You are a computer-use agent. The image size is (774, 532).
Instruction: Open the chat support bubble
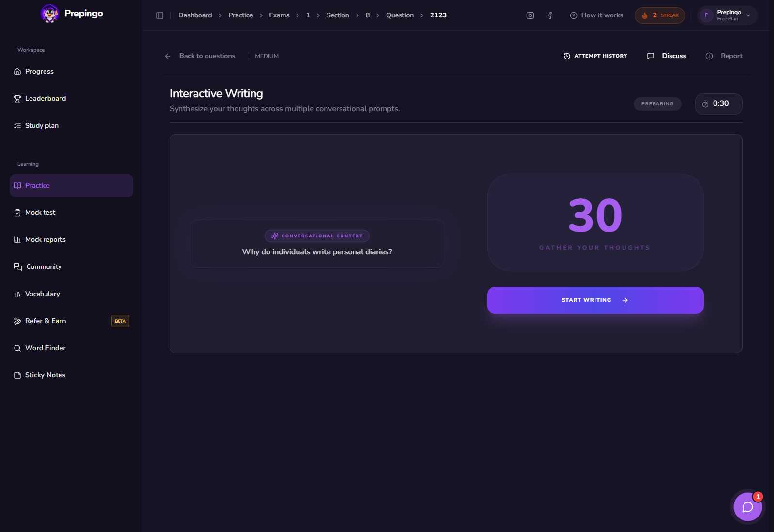747,506
